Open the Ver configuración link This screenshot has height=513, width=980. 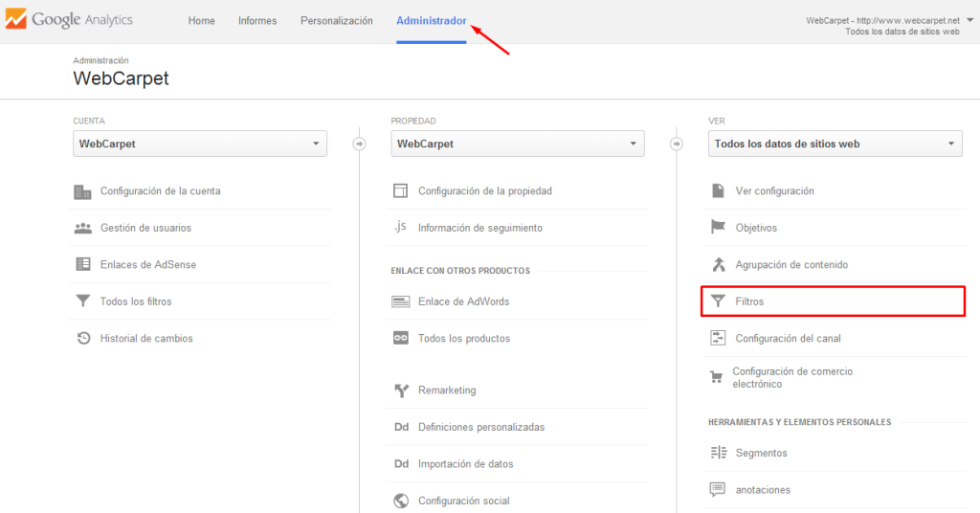point(774,191)
